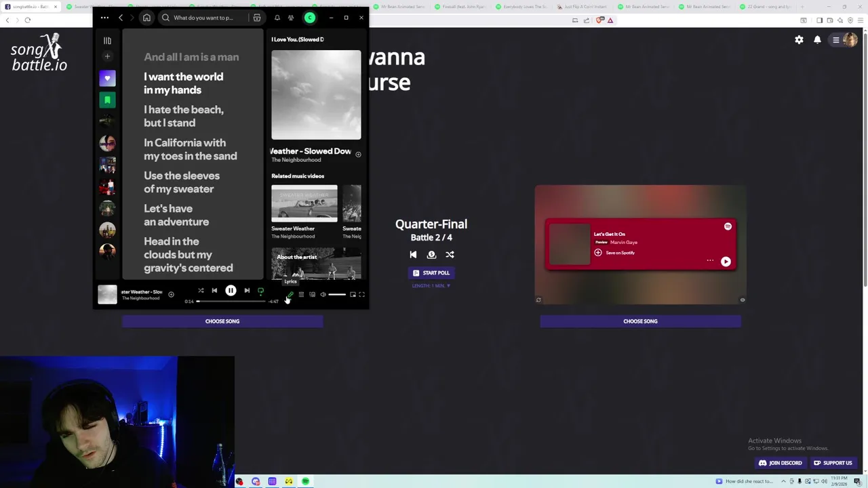Open Connect to a device
The image size is (868, 488).
pyautogui.click(x=312, y=295)
